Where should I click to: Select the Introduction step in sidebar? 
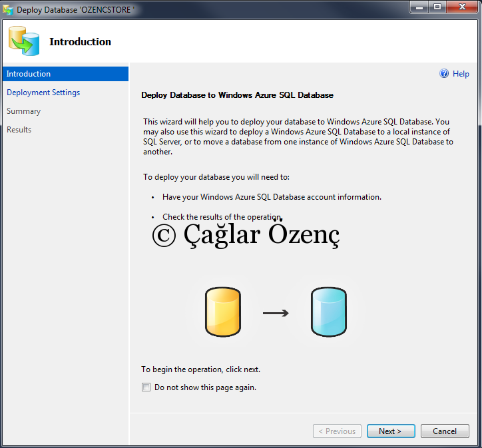65,74
